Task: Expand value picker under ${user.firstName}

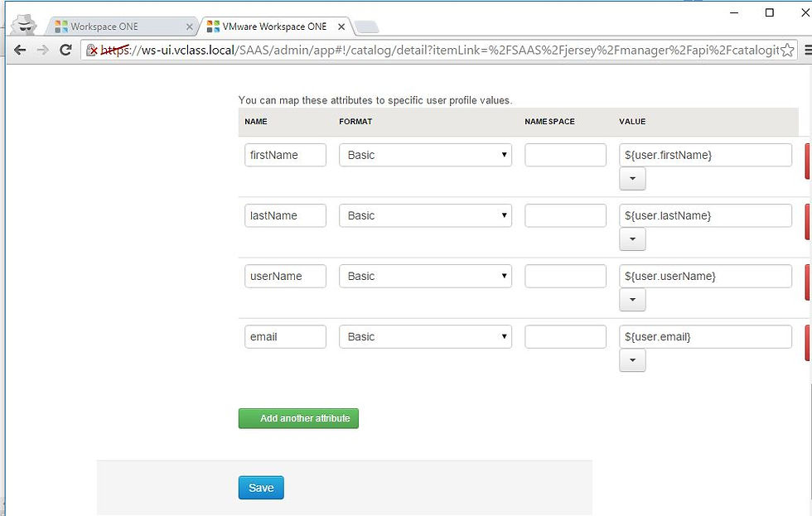Action: 632,179
